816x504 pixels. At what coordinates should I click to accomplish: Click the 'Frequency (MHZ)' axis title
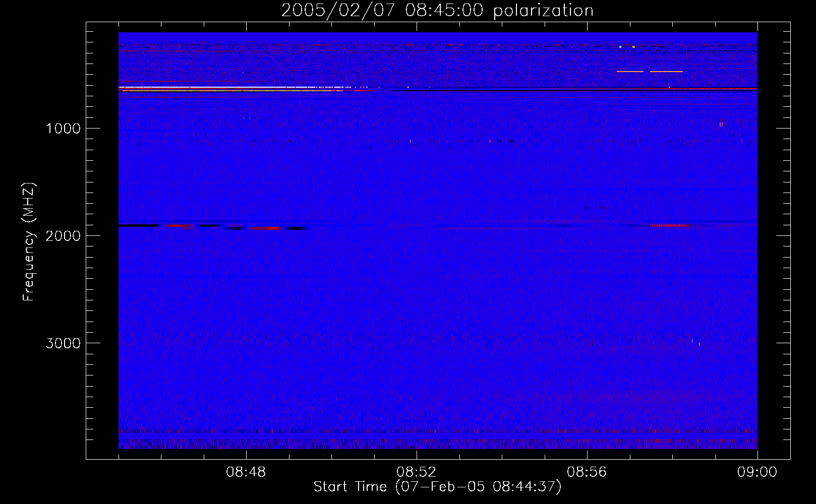click(x=29, y=242)
